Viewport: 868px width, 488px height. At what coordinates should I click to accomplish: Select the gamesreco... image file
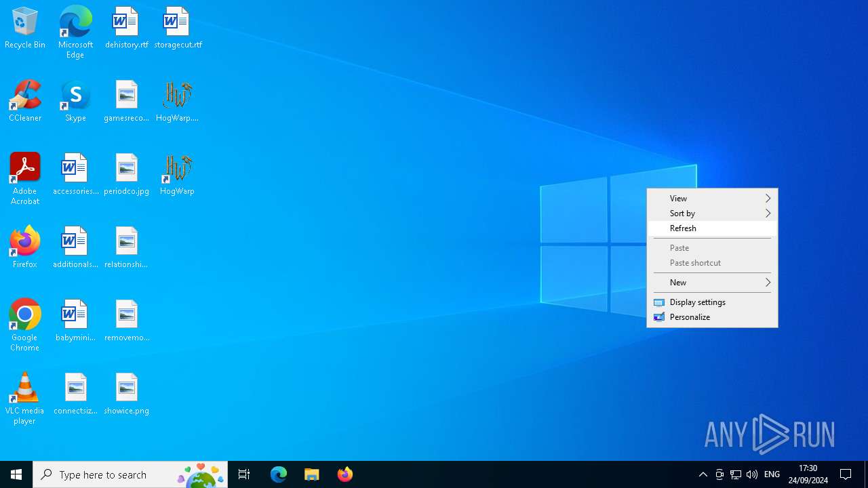coord(126,102)
